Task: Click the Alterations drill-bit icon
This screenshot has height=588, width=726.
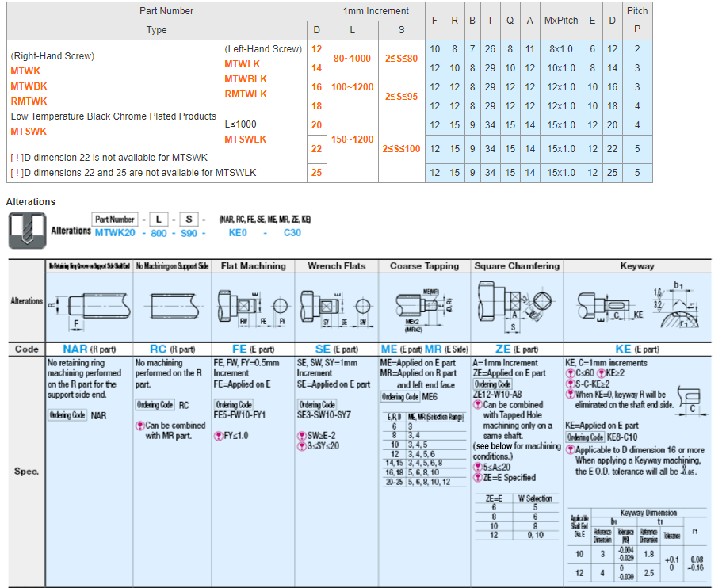Action: click(27, 231)
